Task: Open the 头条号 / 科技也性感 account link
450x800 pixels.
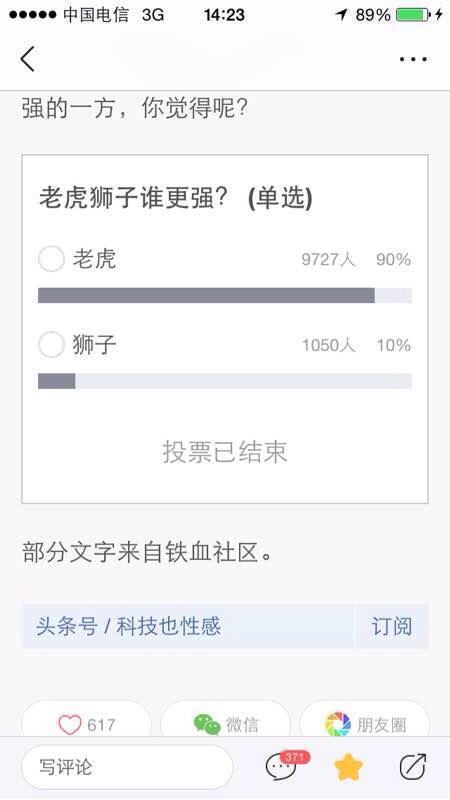Action: tap(128, 627)
